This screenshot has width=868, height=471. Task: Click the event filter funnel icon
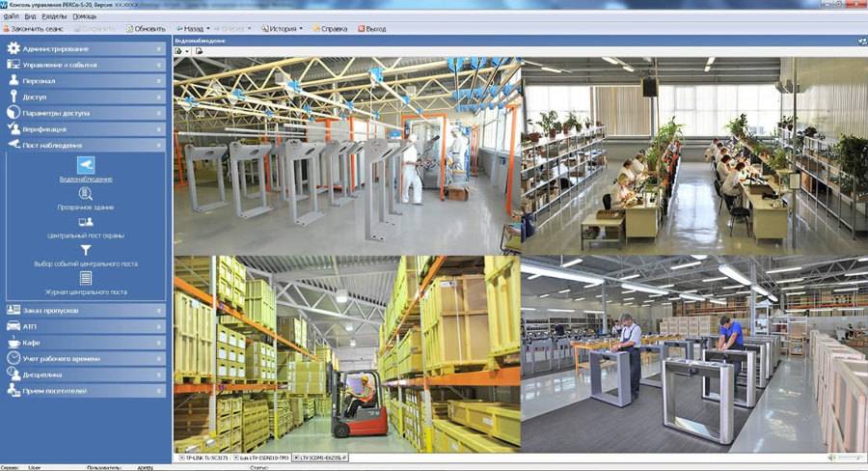[86, 249]
